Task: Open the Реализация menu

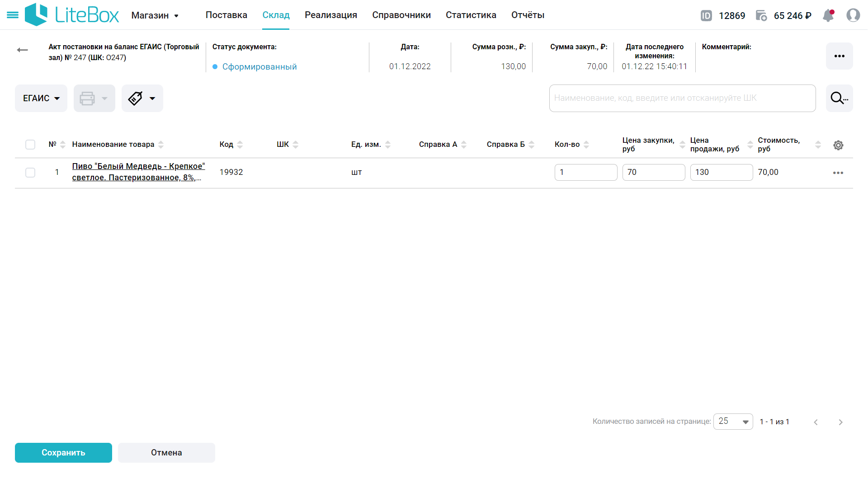Action: coord(331,15)
